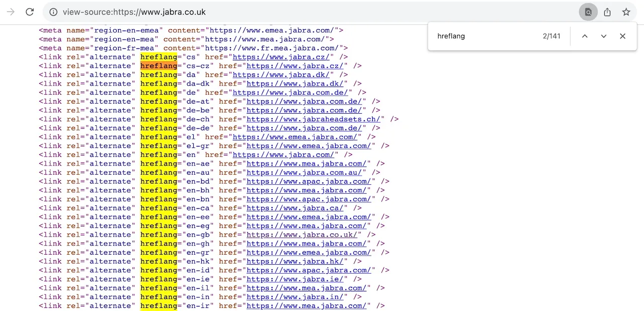Open the en-au jabra.com.au link

click(x=304, y=173)
